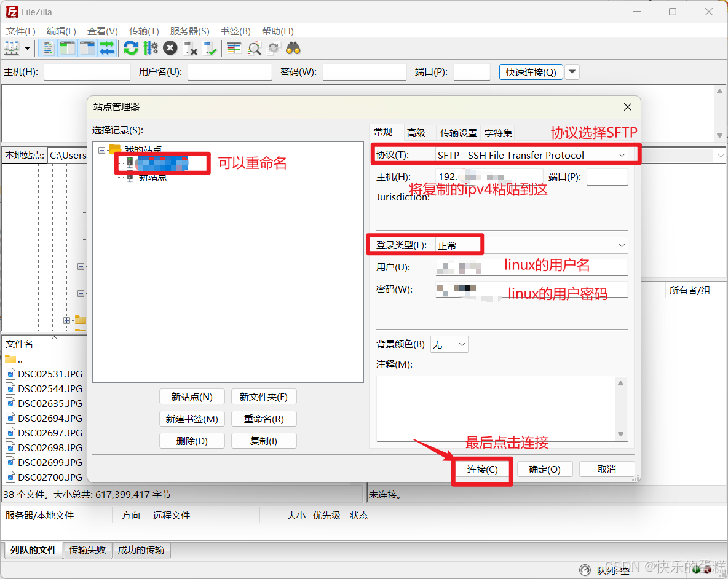
Task: Click the 取消 button
Action: pos(607,470)
